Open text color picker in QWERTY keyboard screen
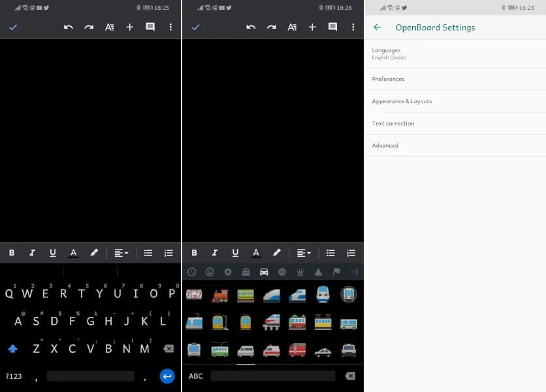The image size is (546, 392). (73, 253)
